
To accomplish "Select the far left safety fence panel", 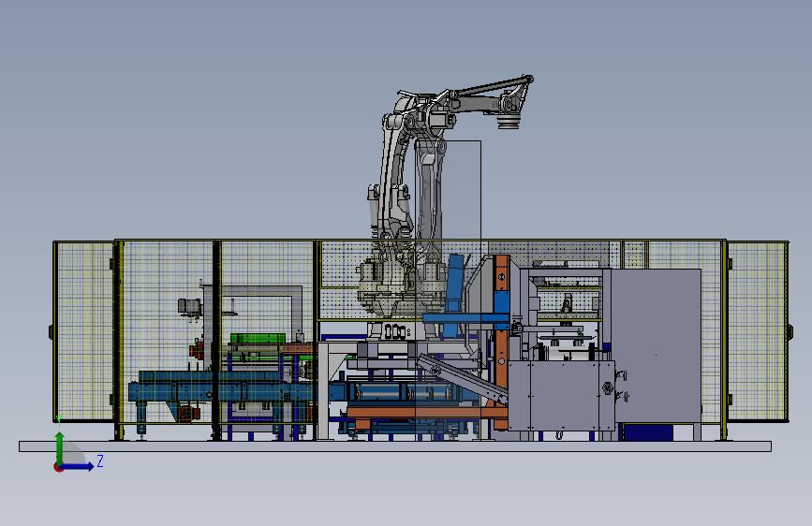I will [83, 331].
